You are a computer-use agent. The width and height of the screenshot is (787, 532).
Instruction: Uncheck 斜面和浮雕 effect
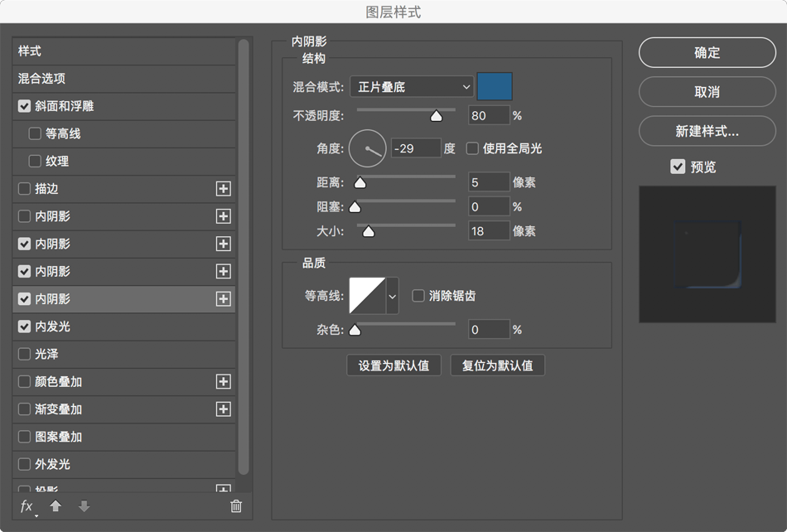(x=24, y=106)
